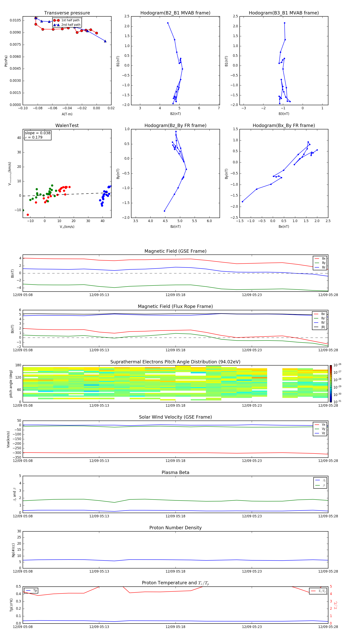The height and width of the screenshot is (644, 351).
Task: Click the By entry in GSE magnetic legend
Action: 320,263
